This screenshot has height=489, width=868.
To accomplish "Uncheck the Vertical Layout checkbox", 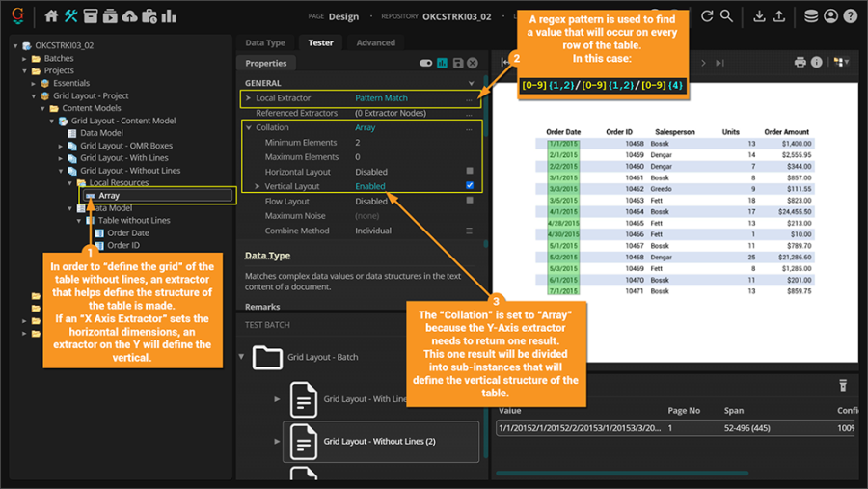I will coord(470,185).
